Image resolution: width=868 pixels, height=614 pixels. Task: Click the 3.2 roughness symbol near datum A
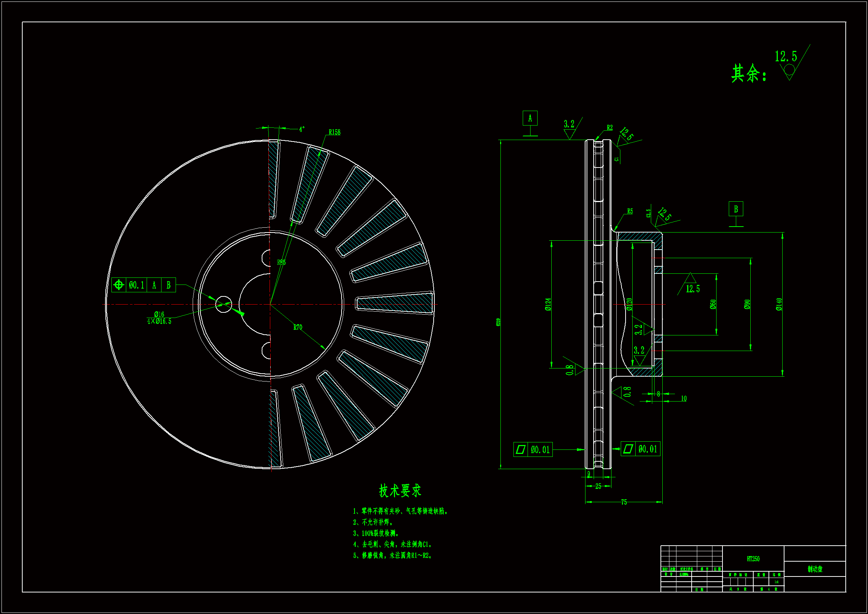[x=570, y=129]
